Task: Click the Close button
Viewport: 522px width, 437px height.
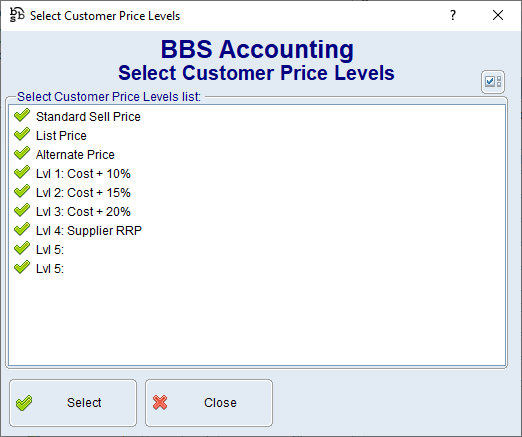Action: click(x=209, y=403)
